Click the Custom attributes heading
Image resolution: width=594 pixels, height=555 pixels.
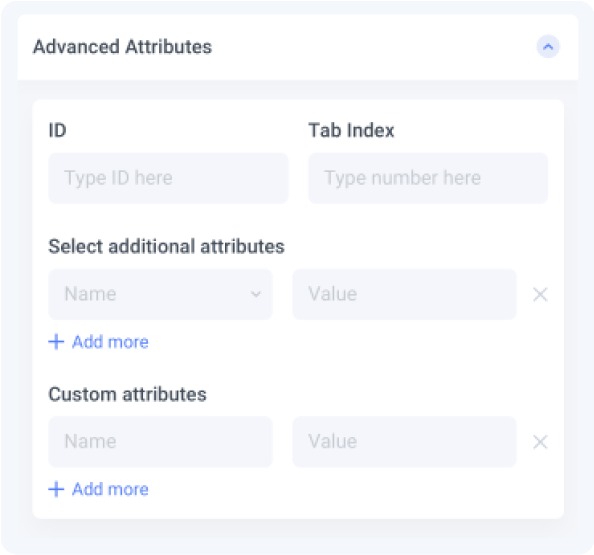click(127, 394)
